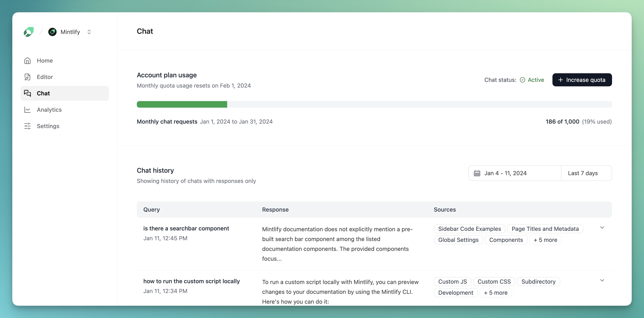
Task: Click the Mintlify leaf logo icon
Action: 28,32
